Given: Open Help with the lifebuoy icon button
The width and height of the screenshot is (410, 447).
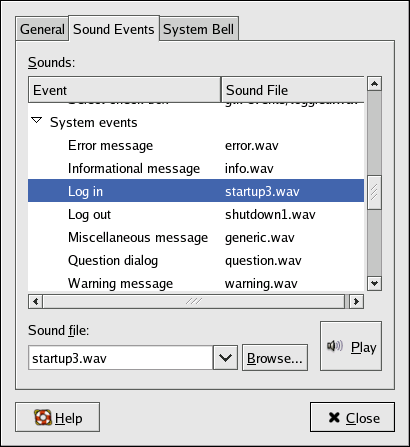Looking at the screenshot, I should pyautogui.click(x=57, y=417).
